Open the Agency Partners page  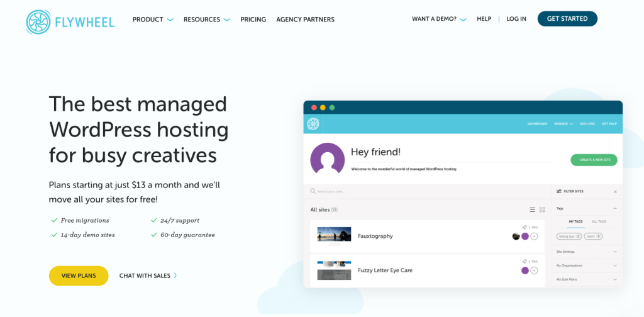pos(305,19)
